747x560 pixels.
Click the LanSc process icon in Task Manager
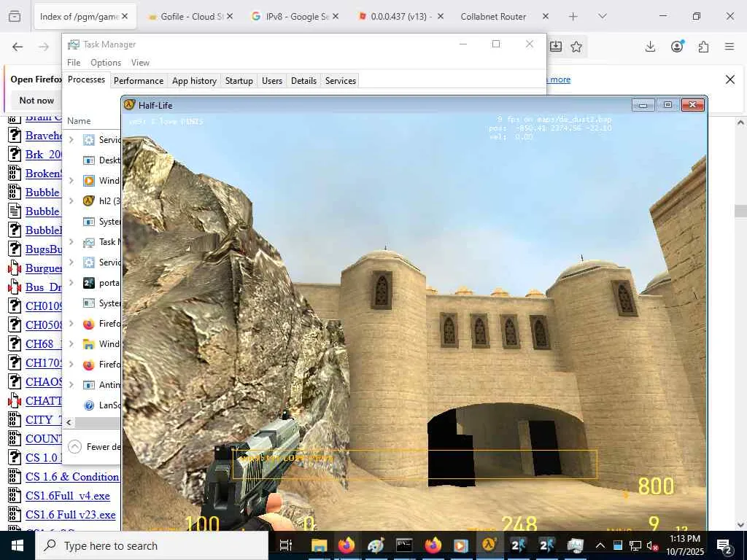pos(88,405)
